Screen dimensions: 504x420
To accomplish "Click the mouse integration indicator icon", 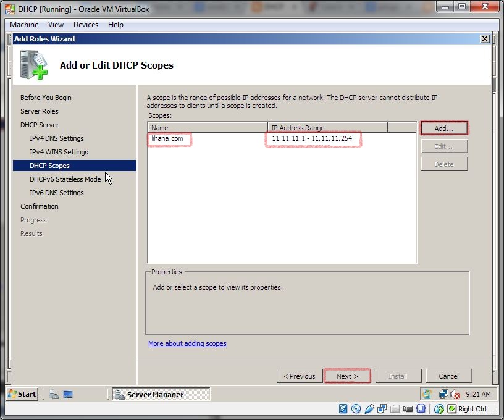I will pyautogui.click(x=439, y=409).
